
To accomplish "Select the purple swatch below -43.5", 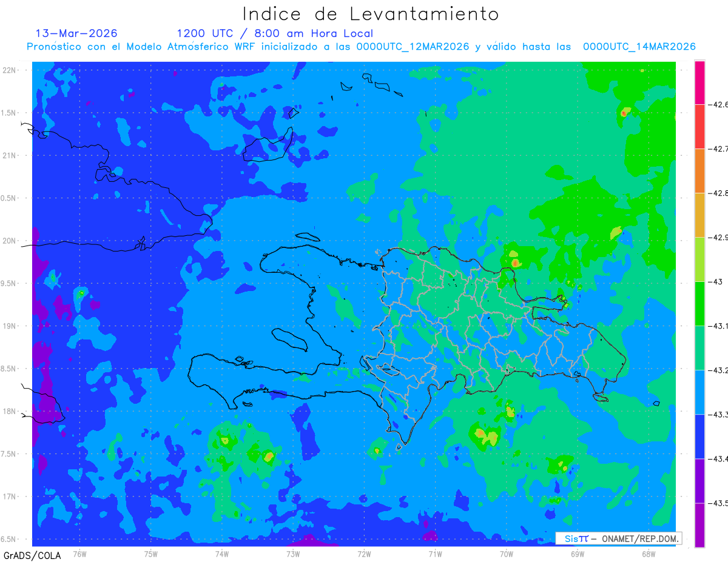I will point(699,525).
